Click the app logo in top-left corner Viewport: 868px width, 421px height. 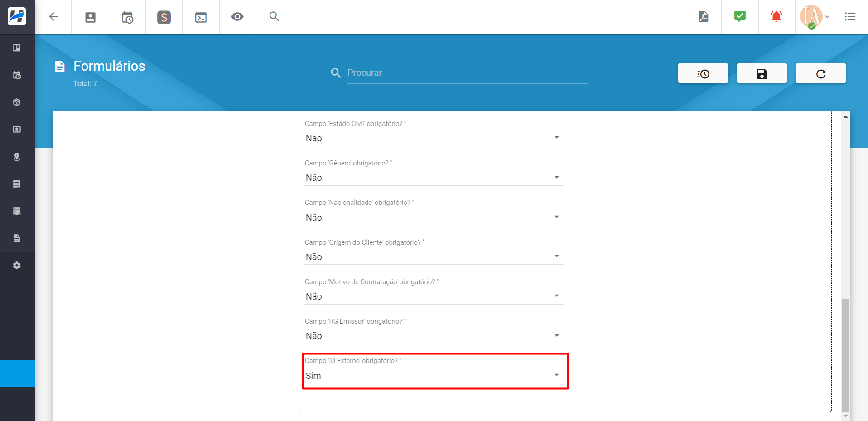tap(17, 17)
